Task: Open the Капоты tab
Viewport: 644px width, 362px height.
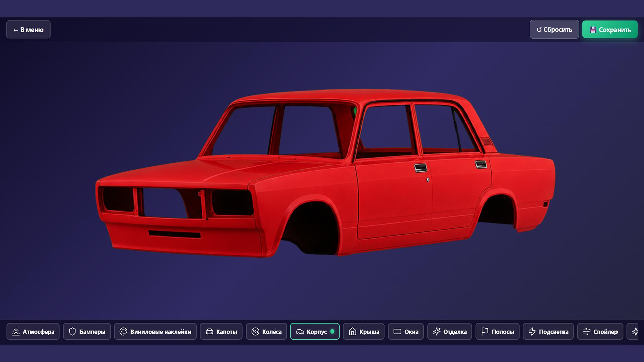Action: [221, 331]
